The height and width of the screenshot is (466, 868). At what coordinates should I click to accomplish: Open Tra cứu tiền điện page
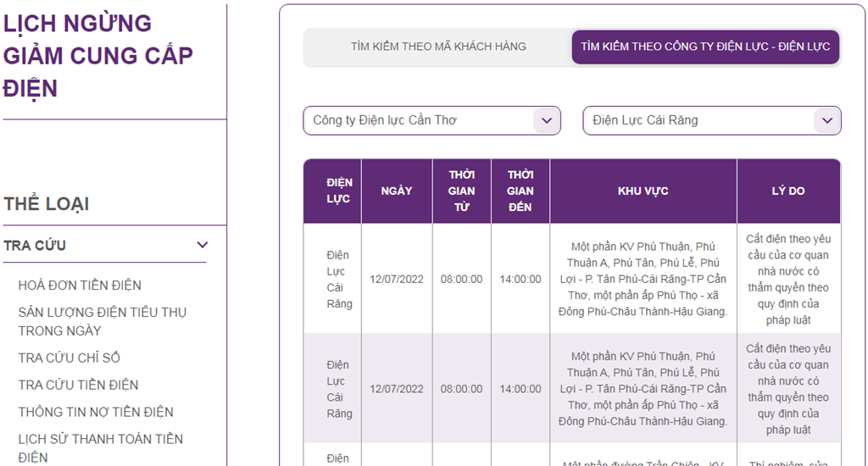tap(78, 385)
